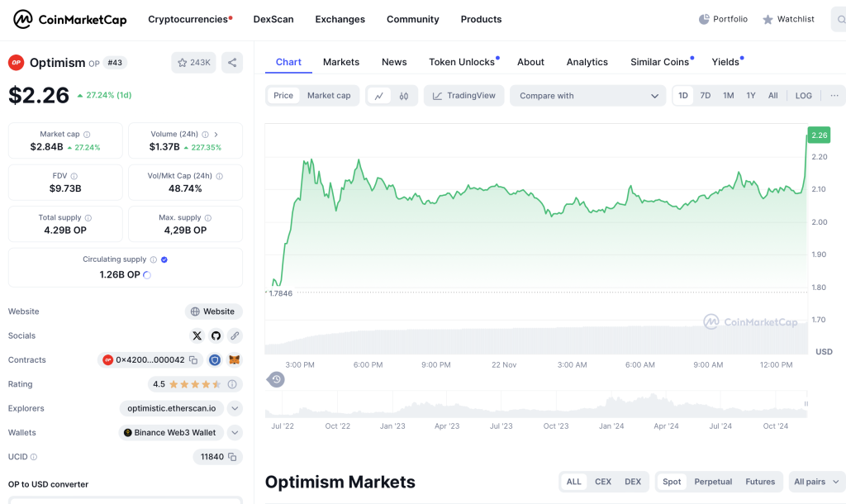The image size is (846, 504).
Task: Open the Compare with dropdown
Action: [x=588, y=96]
